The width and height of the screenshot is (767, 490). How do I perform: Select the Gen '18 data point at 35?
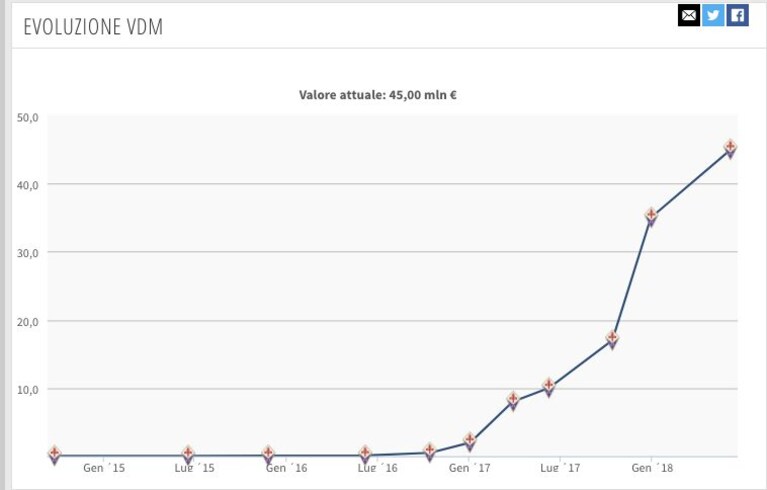[x=651, y=217]
